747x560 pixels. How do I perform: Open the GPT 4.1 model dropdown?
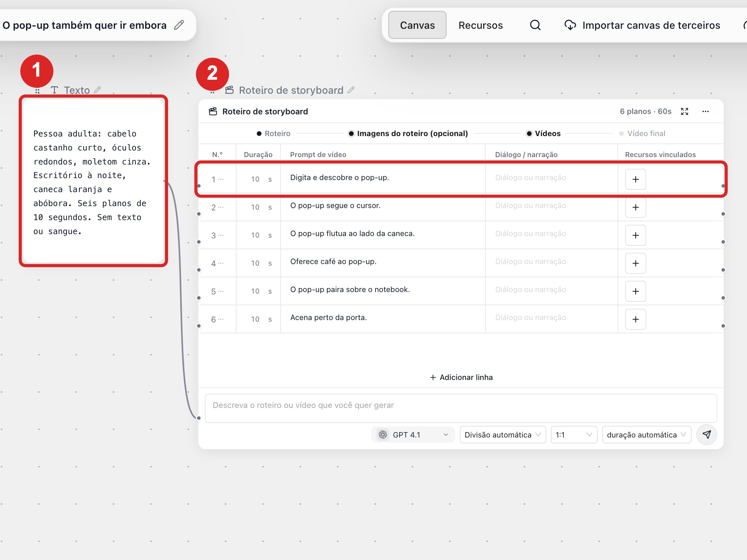413,435
